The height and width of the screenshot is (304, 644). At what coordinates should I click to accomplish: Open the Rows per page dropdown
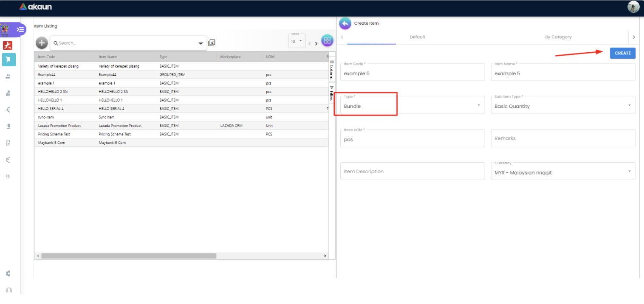coord(297,41)
